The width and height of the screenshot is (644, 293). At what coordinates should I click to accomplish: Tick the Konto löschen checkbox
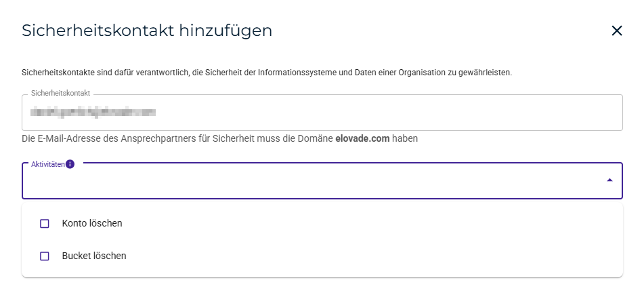(x=45, y=223)
